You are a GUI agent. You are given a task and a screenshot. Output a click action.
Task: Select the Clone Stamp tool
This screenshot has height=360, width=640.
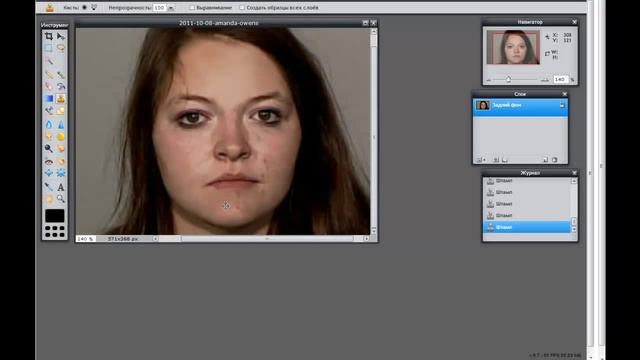click(61, 98)
